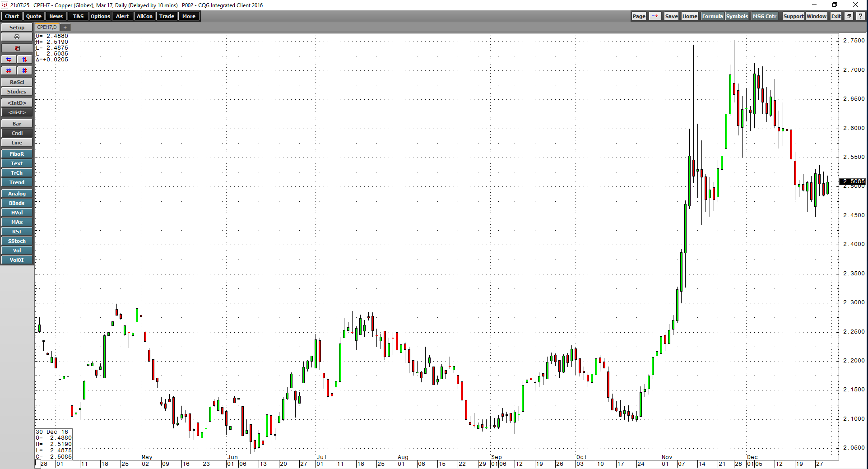Toggle the RSI study
This screenshot has width=868, height=469.
pos(17,232)
